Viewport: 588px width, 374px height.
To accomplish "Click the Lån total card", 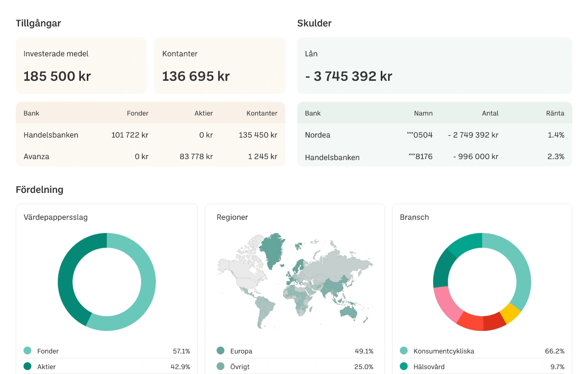I will click(x=435, y=66).
